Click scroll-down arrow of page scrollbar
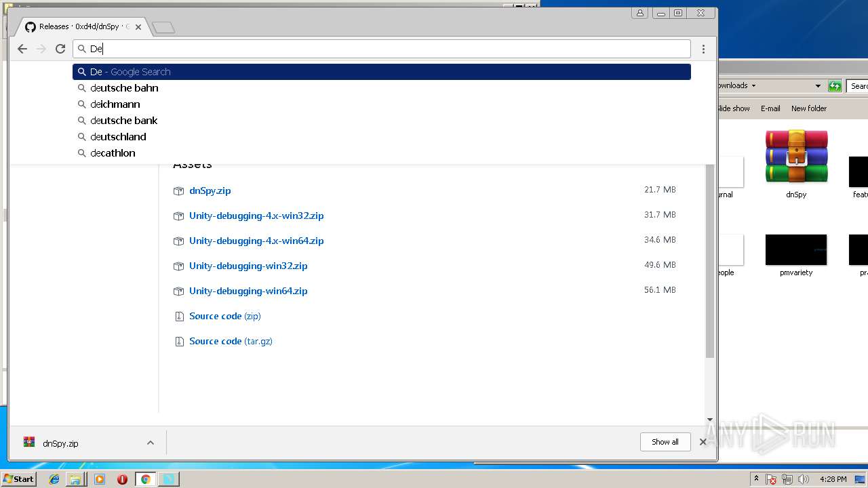The image size is (868, 488). pyautogui.click(x=710, y=420)
